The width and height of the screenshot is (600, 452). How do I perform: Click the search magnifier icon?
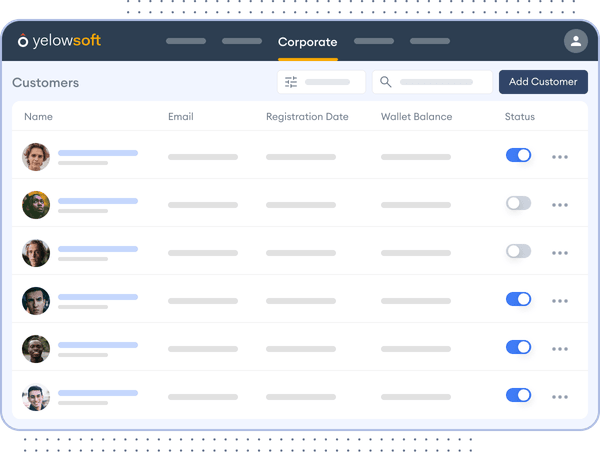[x=386, y=82]
